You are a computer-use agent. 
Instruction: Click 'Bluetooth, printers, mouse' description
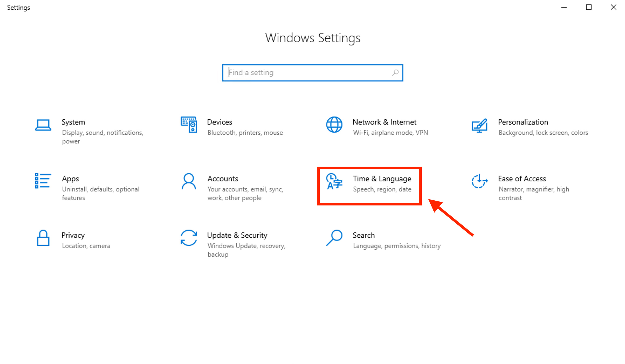click(245, 133)
